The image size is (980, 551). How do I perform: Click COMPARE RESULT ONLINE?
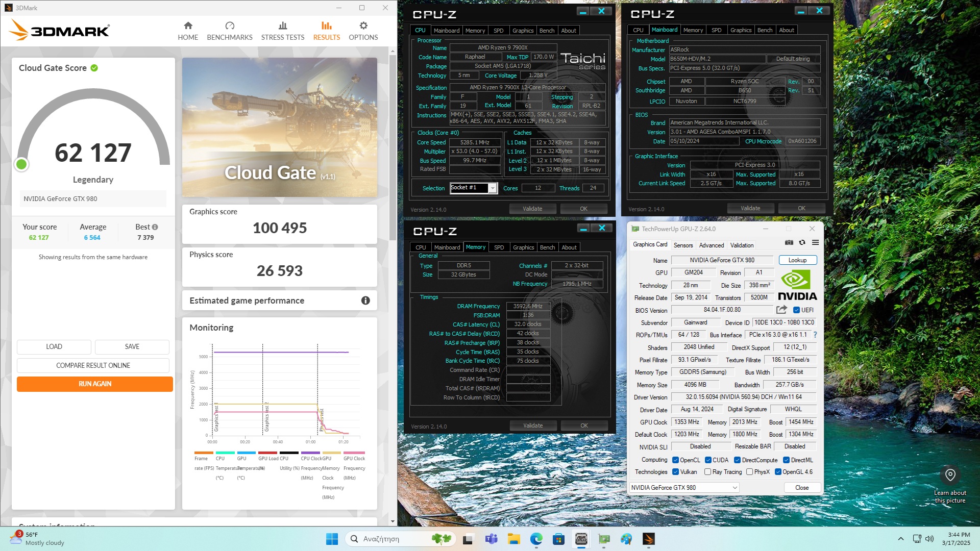pos(93,365)
